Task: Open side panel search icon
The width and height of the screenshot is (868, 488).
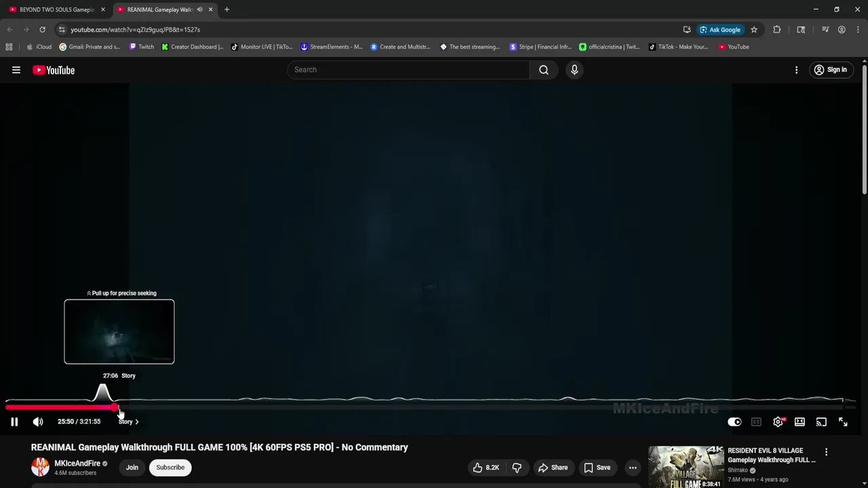Action: (801, 30)
